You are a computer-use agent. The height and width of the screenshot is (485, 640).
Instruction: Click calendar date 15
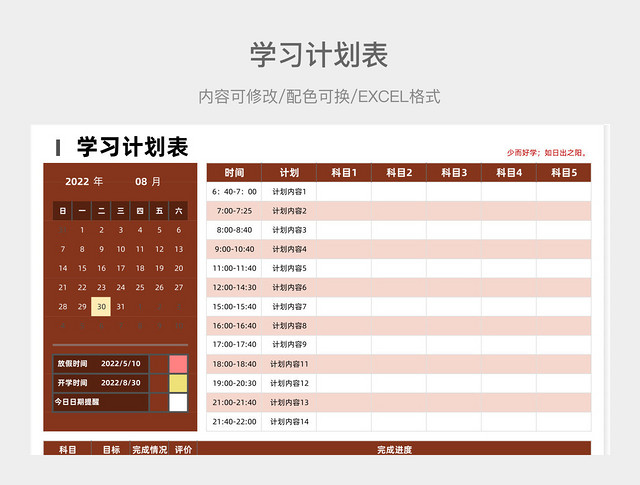coord(82,268)
